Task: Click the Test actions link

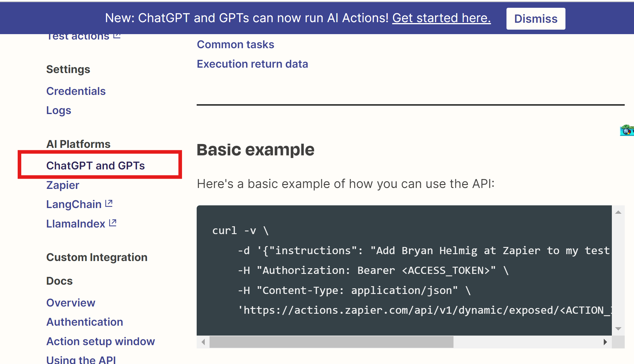Action: (78, 37)
